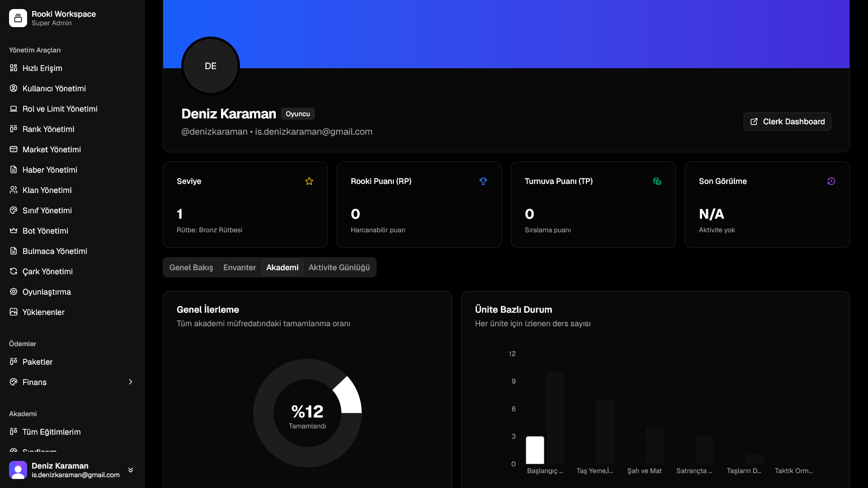The height and width of the screenshot is (488, 868).
Task: Click the Klan Yönetimi people icon
Action: [x=14, y=190]
